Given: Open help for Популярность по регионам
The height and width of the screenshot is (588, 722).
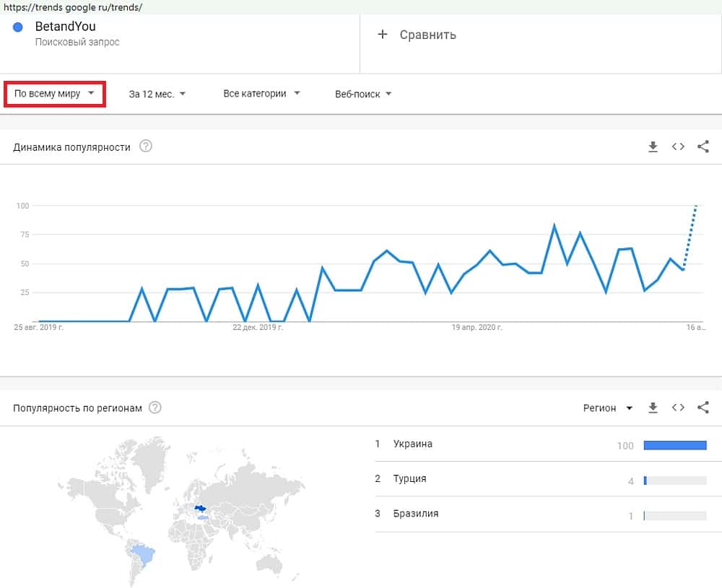Looking at the screenshot, I should pyautogui.click(x=155, y=408).
